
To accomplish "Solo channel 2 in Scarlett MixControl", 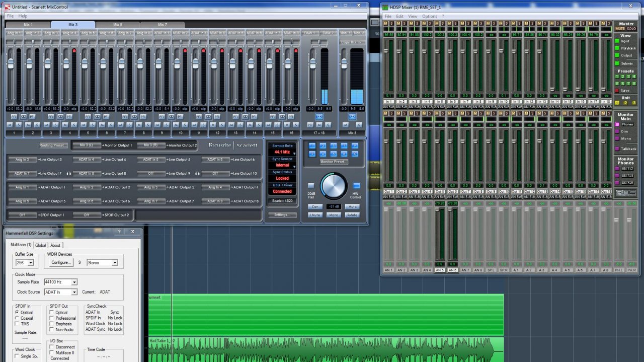I will click(x=37, y=125).
